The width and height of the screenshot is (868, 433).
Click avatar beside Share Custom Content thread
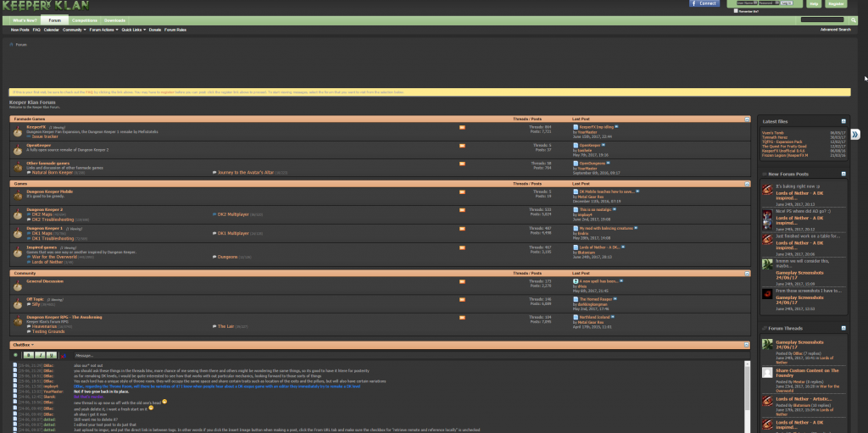tap(767, 373)
